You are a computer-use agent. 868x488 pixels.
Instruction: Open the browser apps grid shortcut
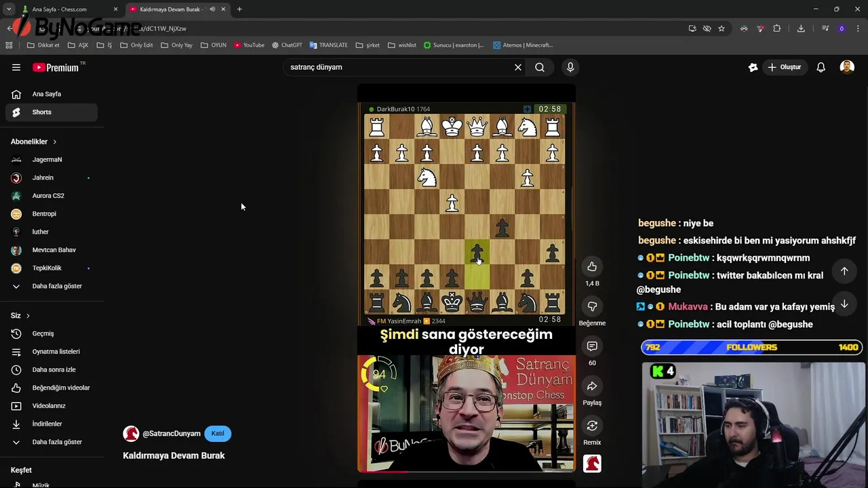[x=9, y=45]
